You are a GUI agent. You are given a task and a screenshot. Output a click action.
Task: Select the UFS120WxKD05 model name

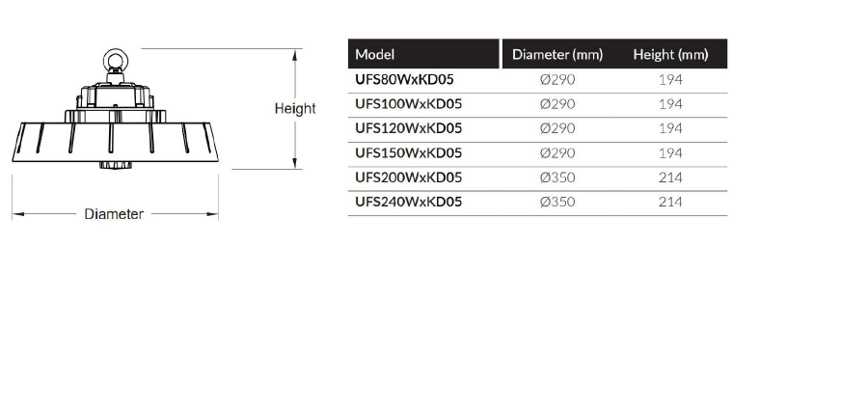click(409, 128)
